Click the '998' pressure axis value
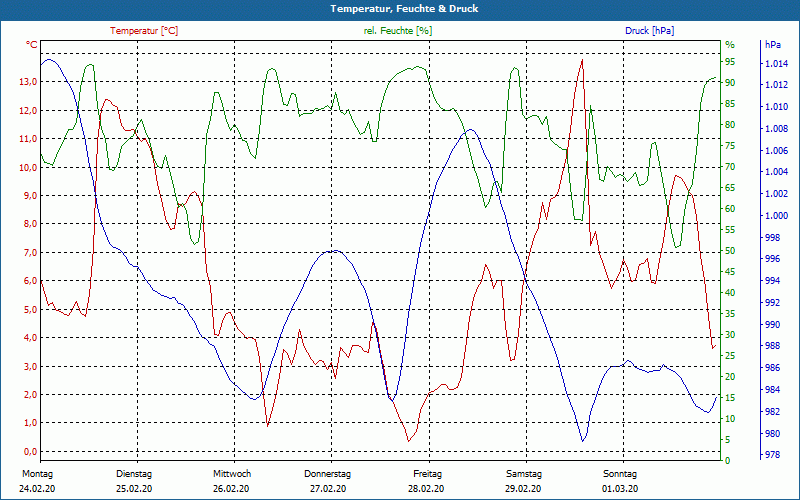This screenshot has height=500, width=800. [772, 238]
